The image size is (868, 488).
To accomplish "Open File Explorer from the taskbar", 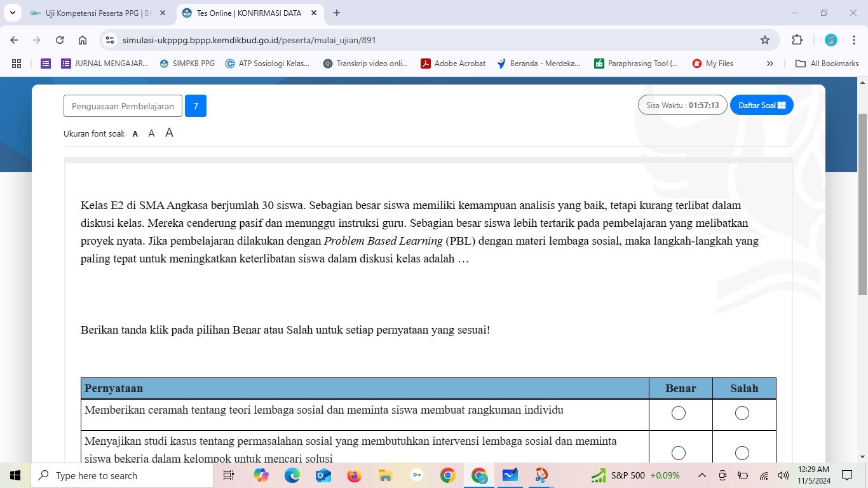I will (x=386, y=475).
